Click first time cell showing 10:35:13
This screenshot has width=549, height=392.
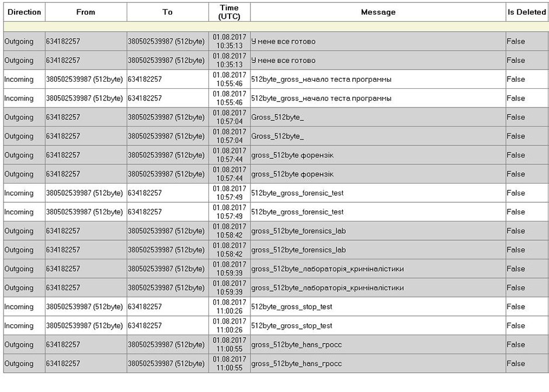pyautogui.click(x=229, y=41)
